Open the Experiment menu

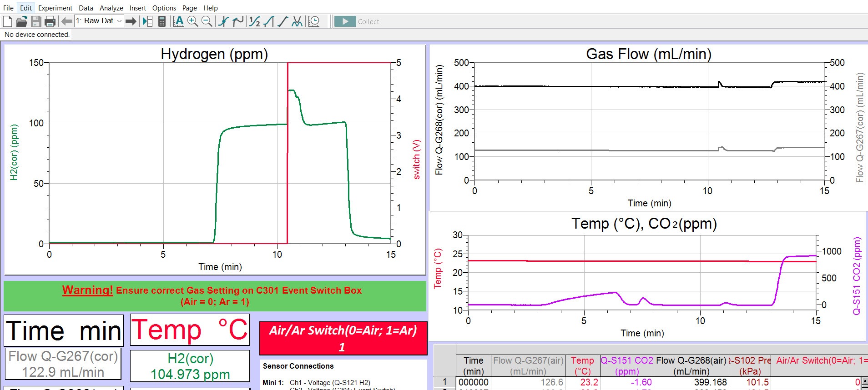pyautogui.click(x=55, y=8)
